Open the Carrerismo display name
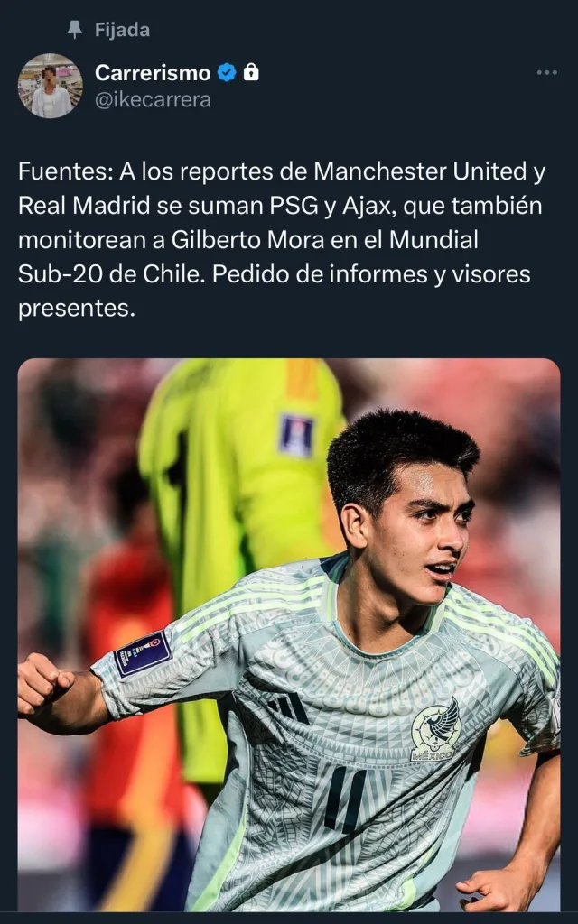Image resolution: width=578 pixels, height=924 pixels. [x=153, y=72]
